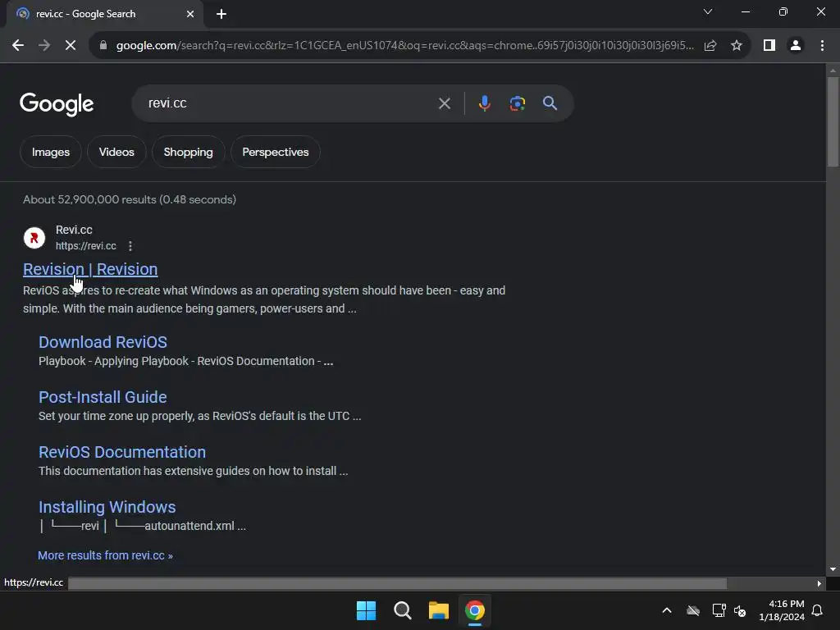Viewport: 840px width, 630px height.
Task: Click the muted volume tray icon
Action: (740, 610)
